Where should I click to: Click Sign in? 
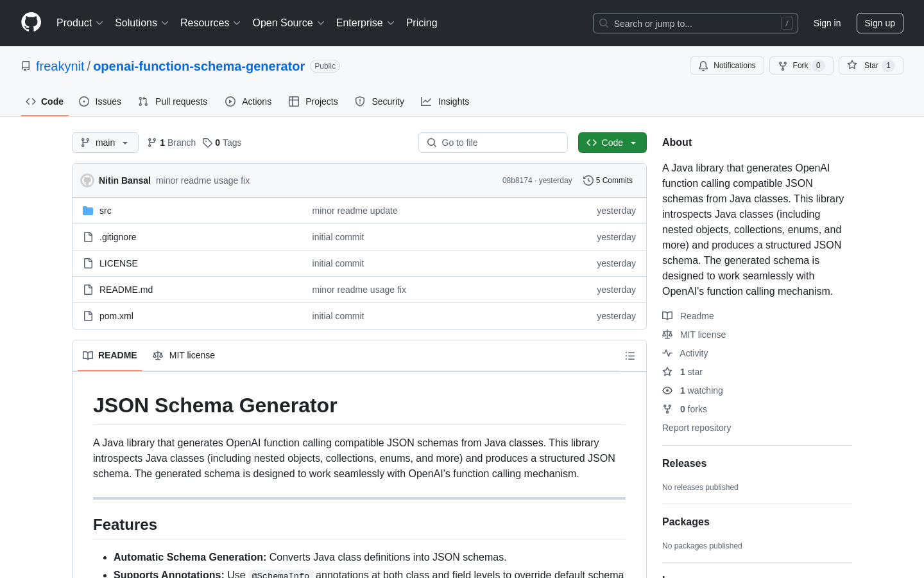tap(827, 23)
